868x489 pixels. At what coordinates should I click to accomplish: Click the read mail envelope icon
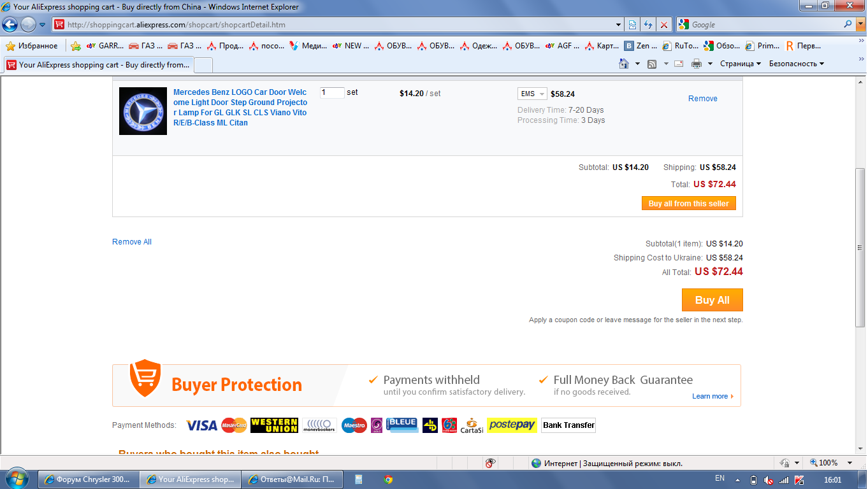coord(679,64)
